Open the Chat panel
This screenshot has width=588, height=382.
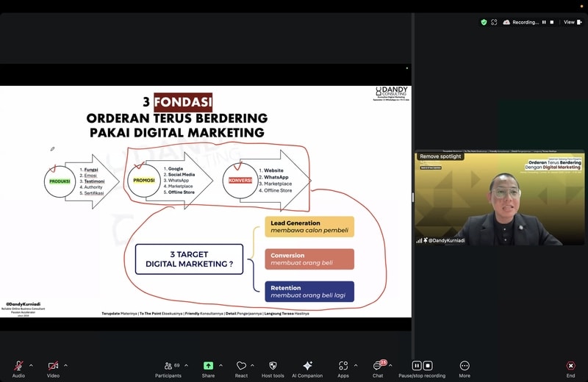[x=377, y=365]
